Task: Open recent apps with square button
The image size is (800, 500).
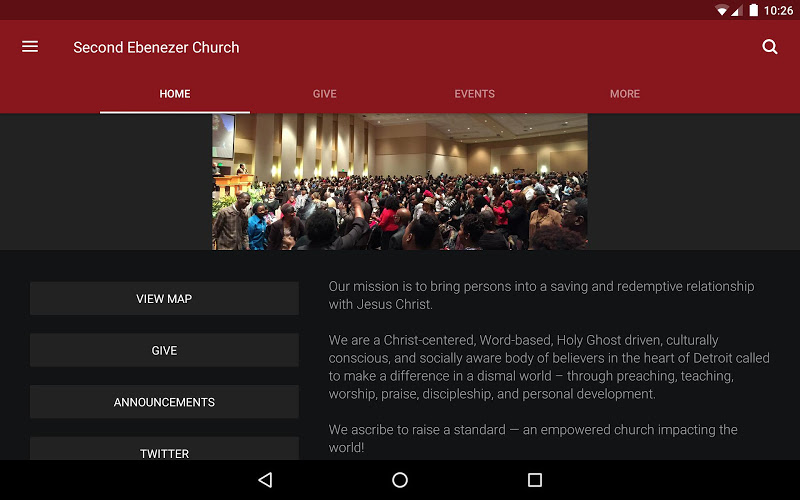Action: 535,480
